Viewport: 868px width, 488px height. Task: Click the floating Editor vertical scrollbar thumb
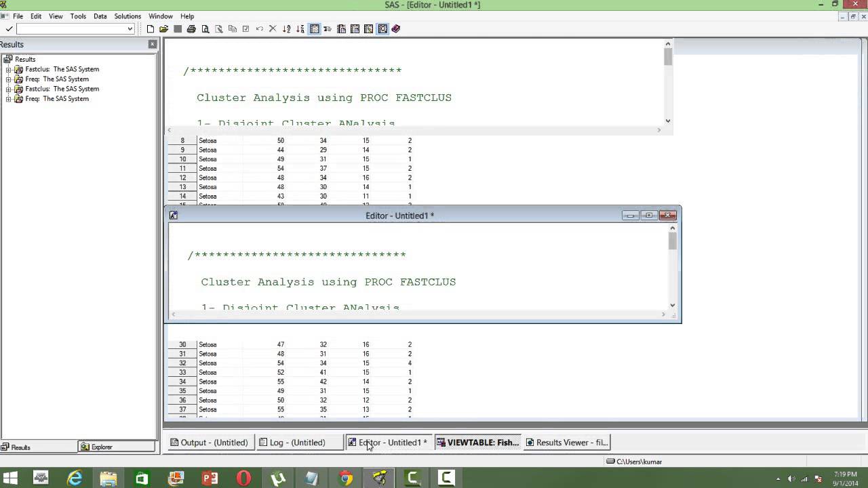click(673, 241)
